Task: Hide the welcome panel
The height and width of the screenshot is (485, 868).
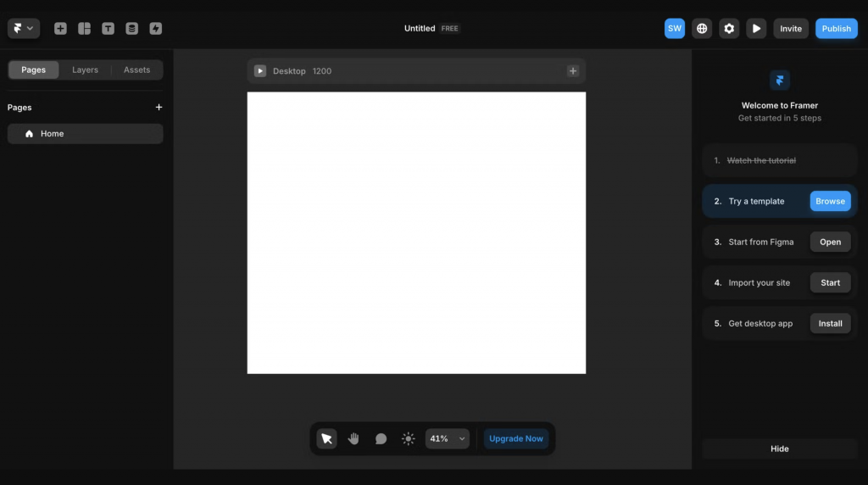Action: pyautogui.click(x=780, y=449)
